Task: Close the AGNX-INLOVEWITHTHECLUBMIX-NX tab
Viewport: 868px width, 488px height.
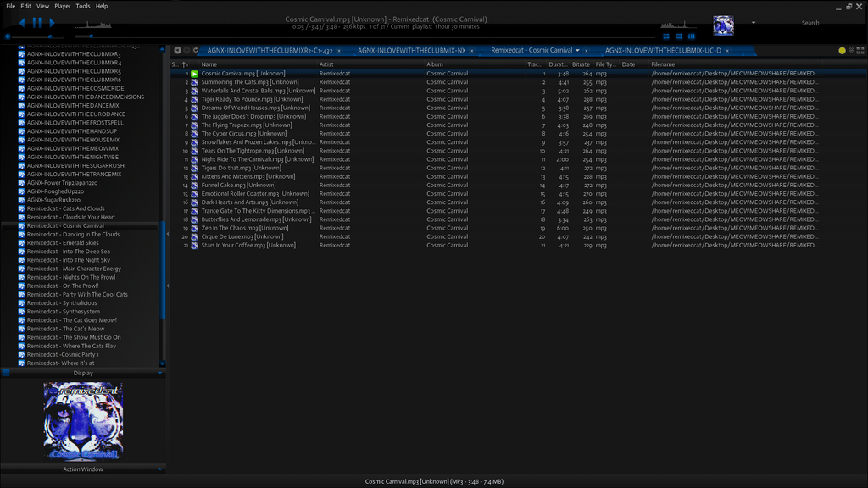Action: point(471,51)
